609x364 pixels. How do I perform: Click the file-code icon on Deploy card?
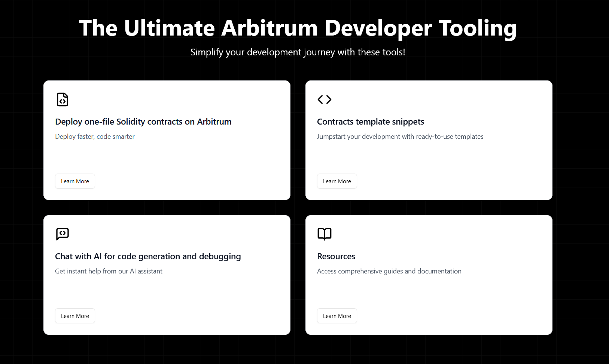click(x=63, y=100)
